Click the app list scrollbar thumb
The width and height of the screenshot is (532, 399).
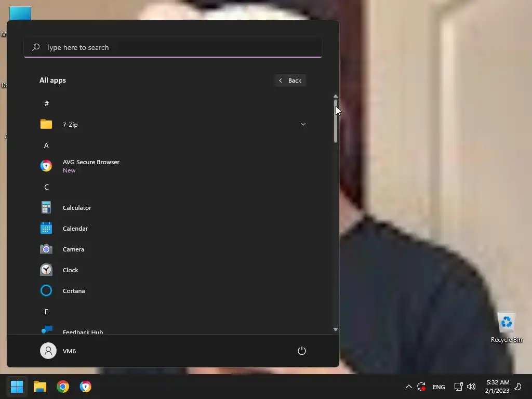tap(336, 121)
